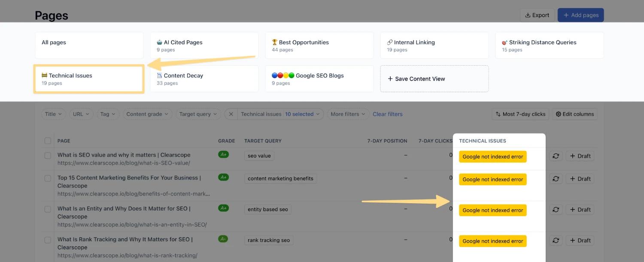The width and height of the screenshot is (644, 262).
Task: Click the A+ grade badge for entity page
Action: [223, 208]
